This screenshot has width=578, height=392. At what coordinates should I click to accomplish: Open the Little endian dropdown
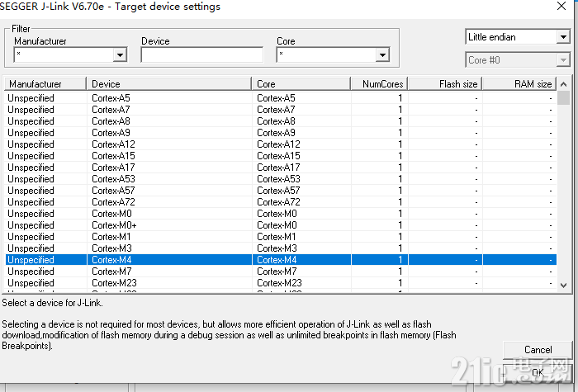[563, 37]
